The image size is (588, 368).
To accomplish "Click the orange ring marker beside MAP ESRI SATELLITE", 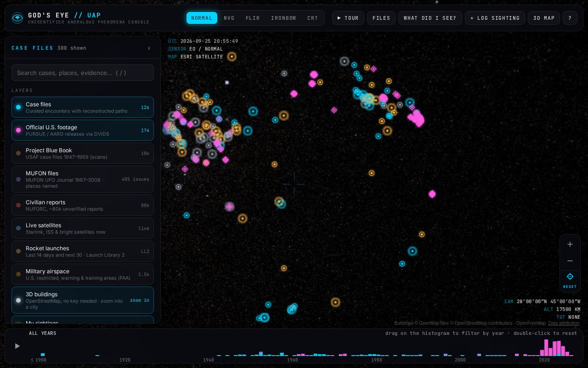I will [232, 57].
